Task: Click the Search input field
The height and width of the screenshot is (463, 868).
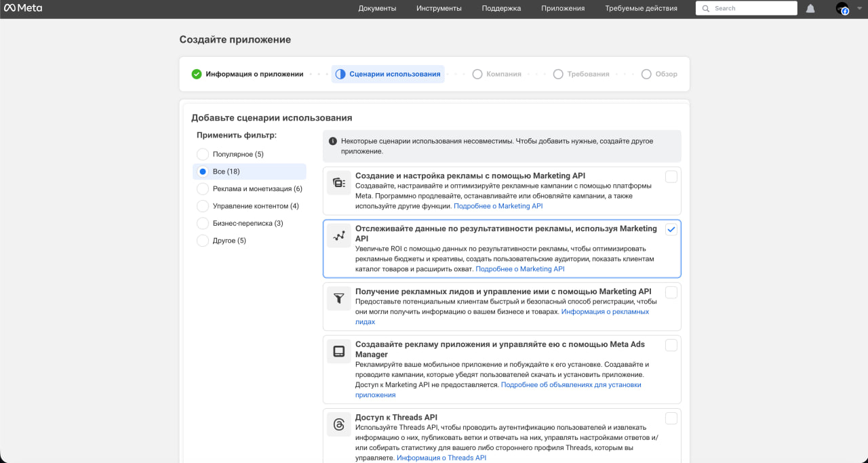Action: pyautogui.click(x=746, y=8)
